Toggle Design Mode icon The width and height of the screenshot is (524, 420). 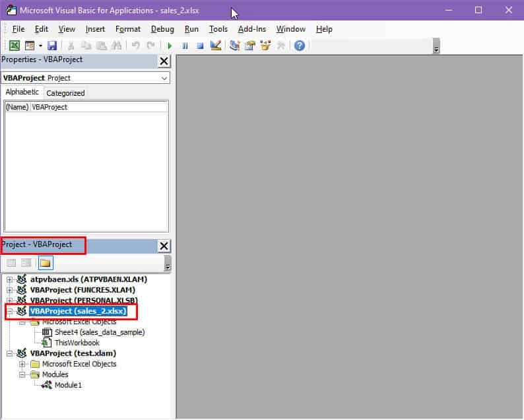pos(216,46)
